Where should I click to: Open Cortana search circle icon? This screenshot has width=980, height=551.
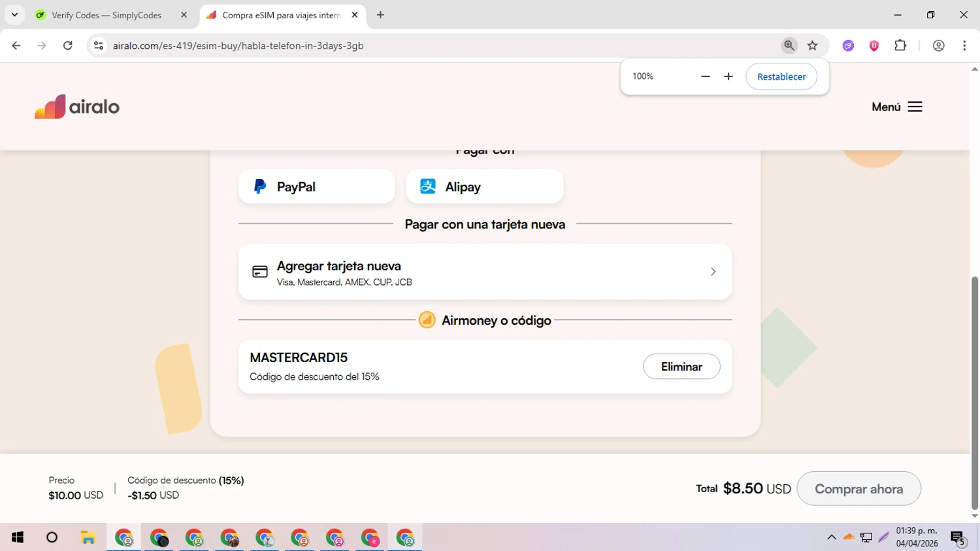[x=52, y=537]
